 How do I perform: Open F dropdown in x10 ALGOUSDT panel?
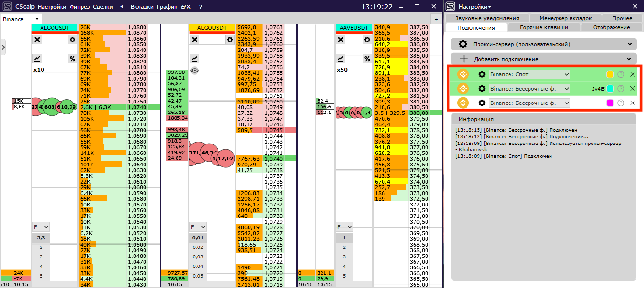pyautogui.click(x=41, y=227)
